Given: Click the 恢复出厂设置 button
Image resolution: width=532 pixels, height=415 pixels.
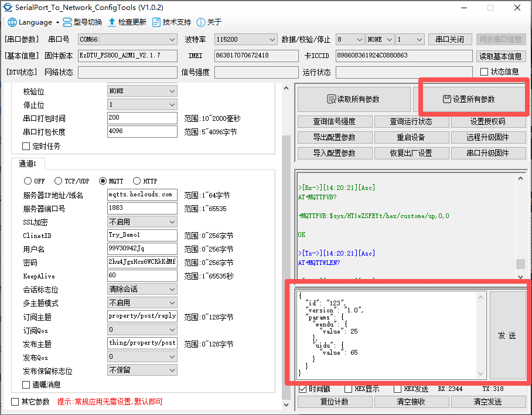Looking at the screenshot, I should click(x=411, y=153).
